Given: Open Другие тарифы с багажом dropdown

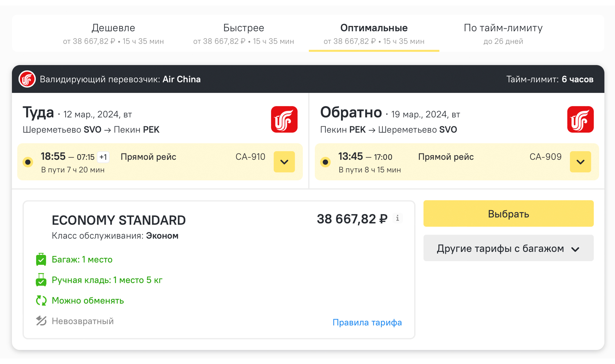Looking at the screenshot, I should 508,248.
